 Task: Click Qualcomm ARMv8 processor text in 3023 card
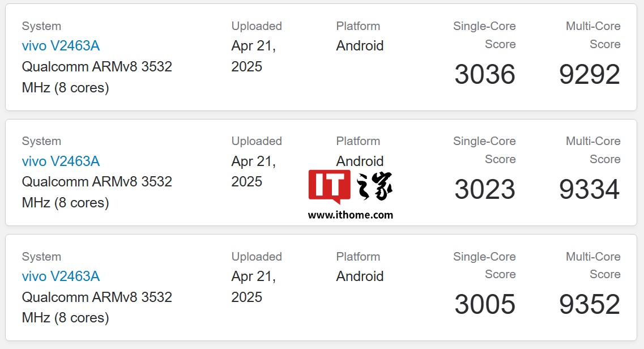[97, 192]
